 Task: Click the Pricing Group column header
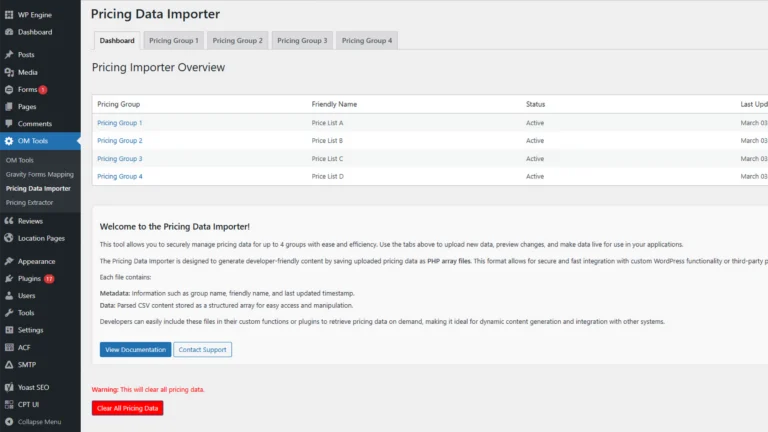(119, 104)
